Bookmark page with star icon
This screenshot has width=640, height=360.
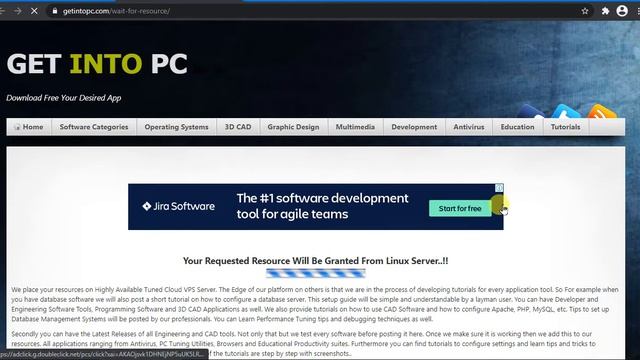point(585,11)
